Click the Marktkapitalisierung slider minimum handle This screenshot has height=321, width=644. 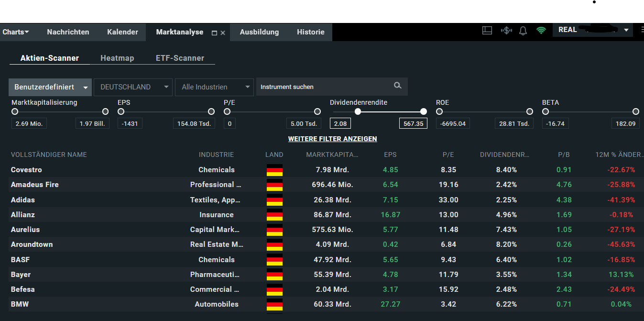tap(15, 111)
